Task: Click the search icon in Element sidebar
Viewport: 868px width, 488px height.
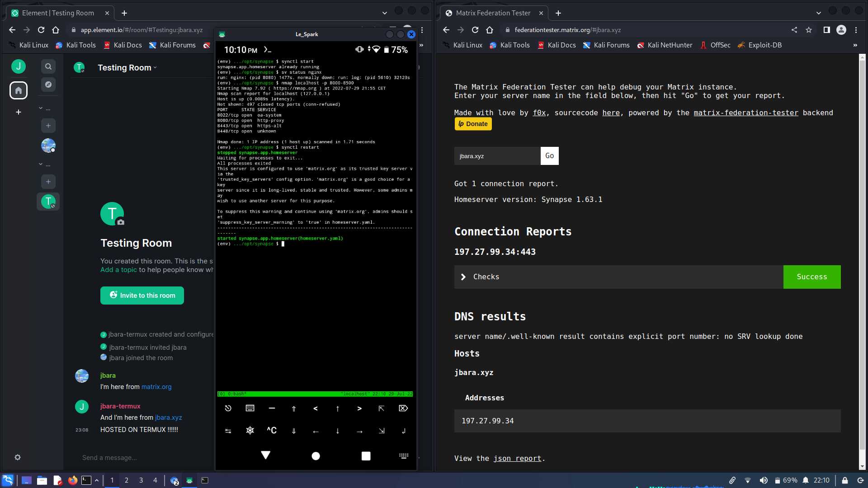Action: 48,66
